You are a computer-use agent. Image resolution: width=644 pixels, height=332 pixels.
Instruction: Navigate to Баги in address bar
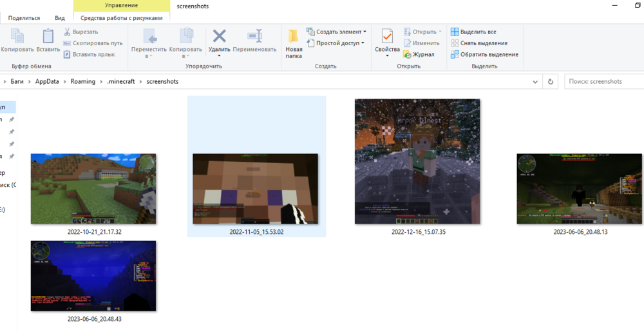point(17,81)
